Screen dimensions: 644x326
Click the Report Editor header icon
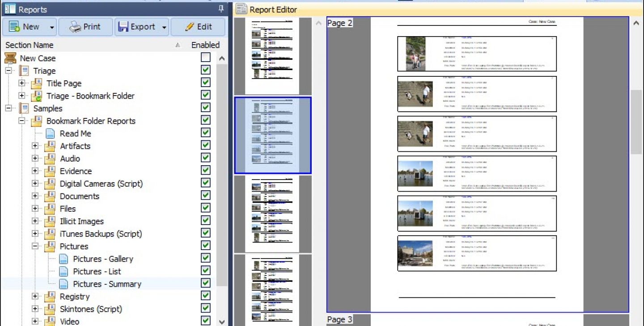[x=241, y=9]
